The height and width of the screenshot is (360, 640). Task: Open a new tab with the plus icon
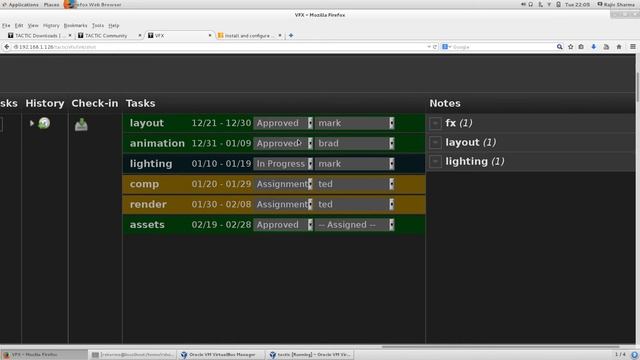[x=291, y=36]
